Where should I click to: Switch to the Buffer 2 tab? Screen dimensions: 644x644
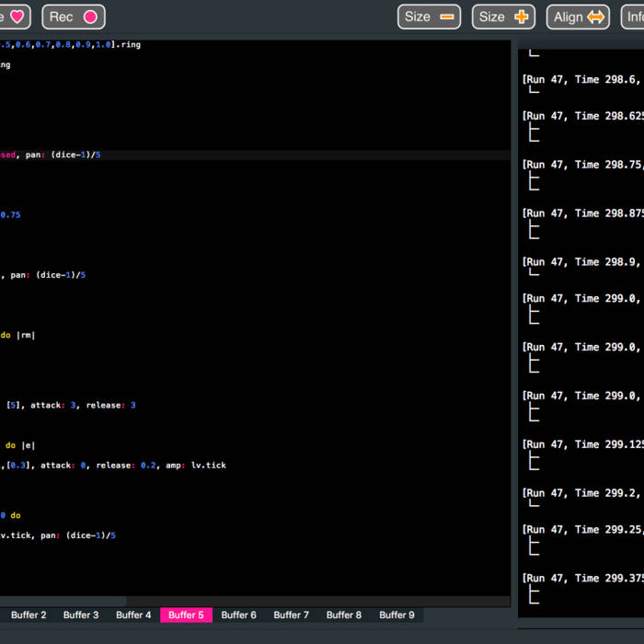(x=29, y=615)
